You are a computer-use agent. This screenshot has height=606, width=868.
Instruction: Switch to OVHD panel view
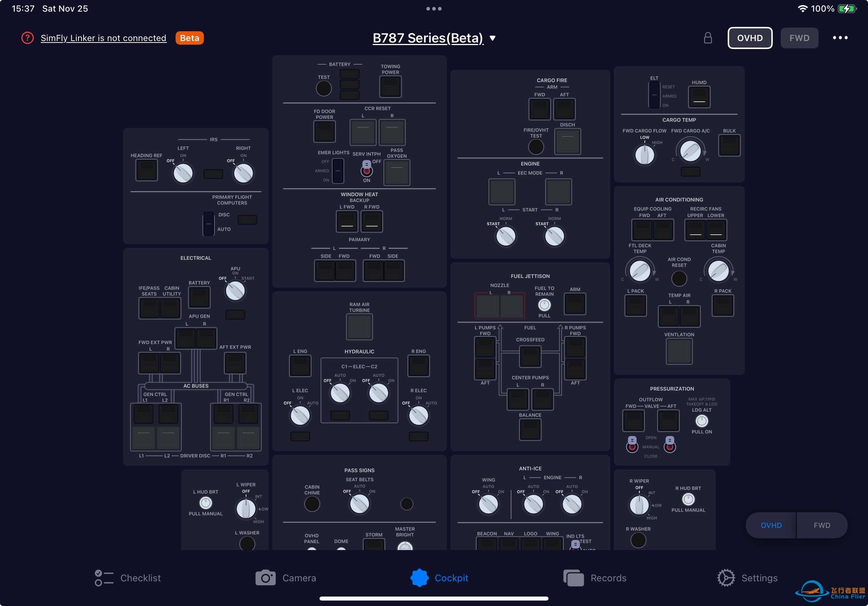tap(750, 37)
